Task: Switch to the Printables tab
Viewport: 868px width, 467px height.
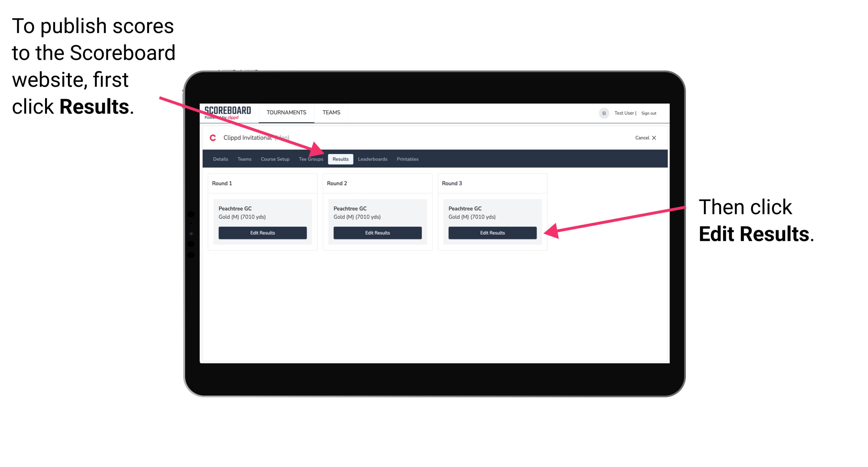Action: click(x=408, y=159)
